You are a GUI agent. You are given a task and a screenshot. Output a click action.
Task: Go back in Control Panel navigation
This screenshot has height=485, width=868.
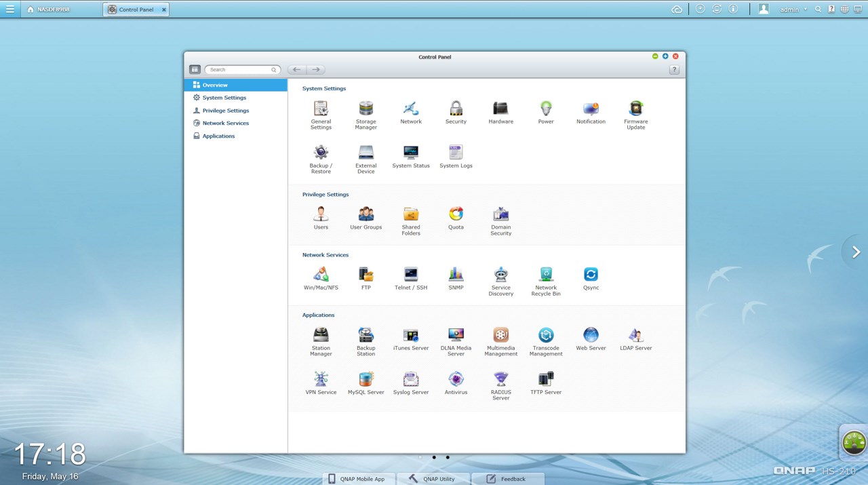pyautogui.click(x=297, y=70)
